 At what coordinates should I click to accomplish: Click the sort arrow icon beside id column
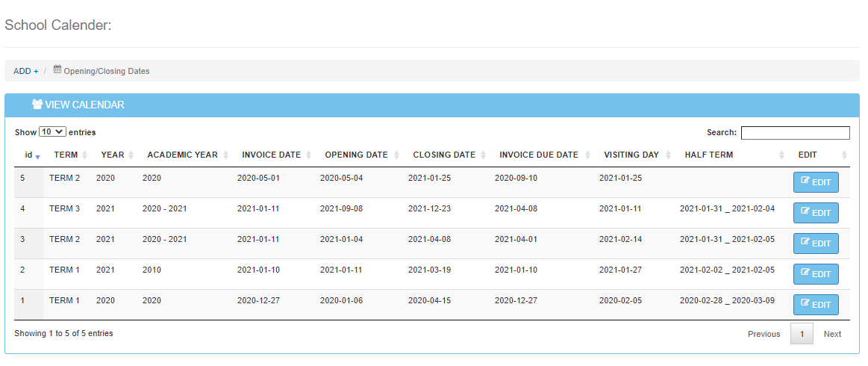(x=37, y=156)
